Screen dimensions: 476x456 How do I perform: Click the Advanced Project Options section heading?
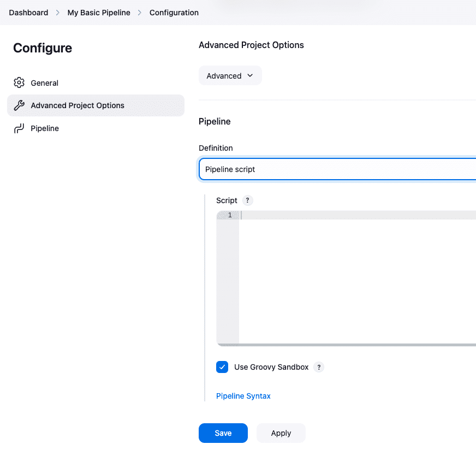click(x=251, y=45)
